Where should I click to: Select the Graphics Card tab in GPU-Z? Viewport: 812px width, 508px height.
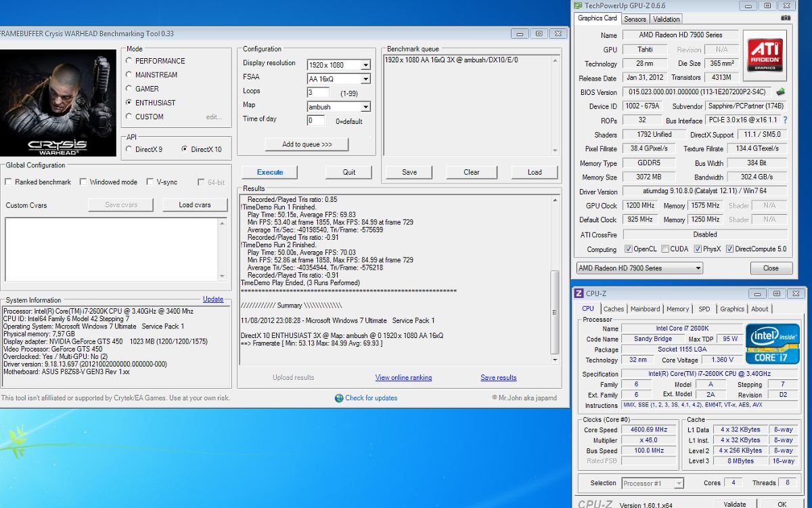pyautogui.click(x=597, y=18)
